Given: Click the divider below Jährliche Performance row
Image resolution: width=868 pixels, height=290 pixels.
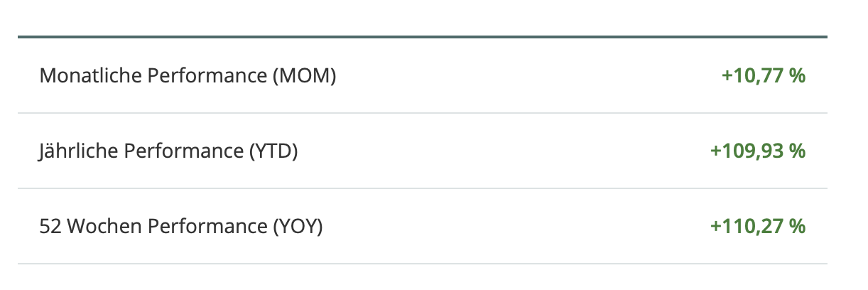Looking at the screenshot, I should tap(422, 188).
